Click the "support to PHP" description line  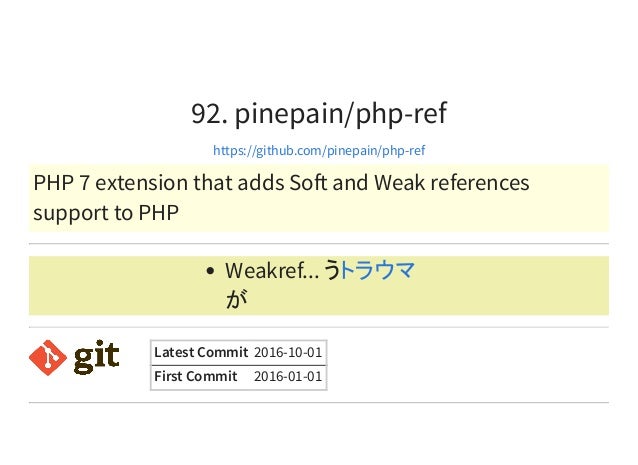[x=106, y=213]
